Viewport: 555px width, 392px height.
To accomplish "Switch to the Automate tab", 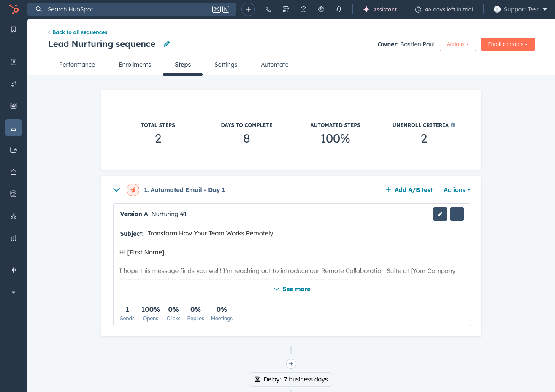I will [x=275, y=65].
